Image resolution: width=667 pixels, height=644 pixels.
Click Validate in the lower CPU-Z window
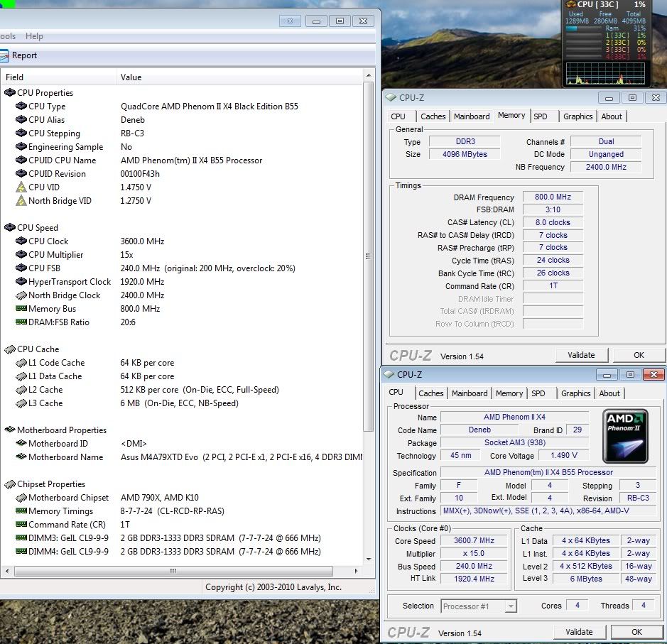[579, 632]
